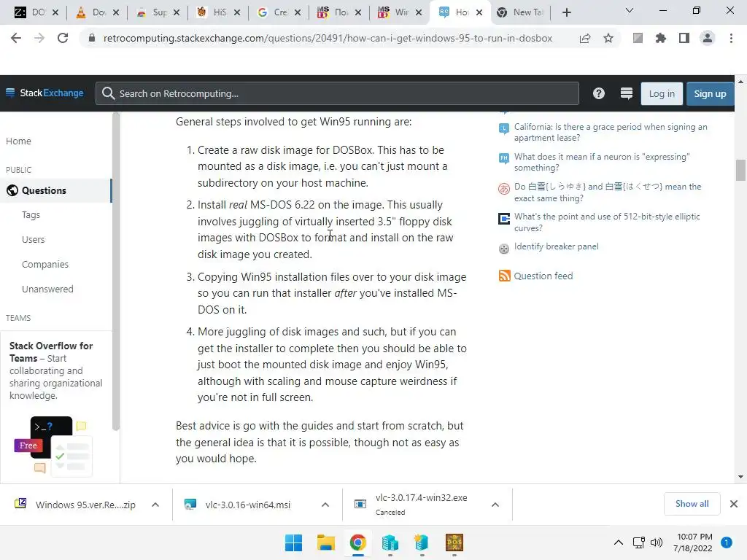Switch to the New Tab tab
The image size is (747, 560).
pyautogui.click(x=520, y=12)
